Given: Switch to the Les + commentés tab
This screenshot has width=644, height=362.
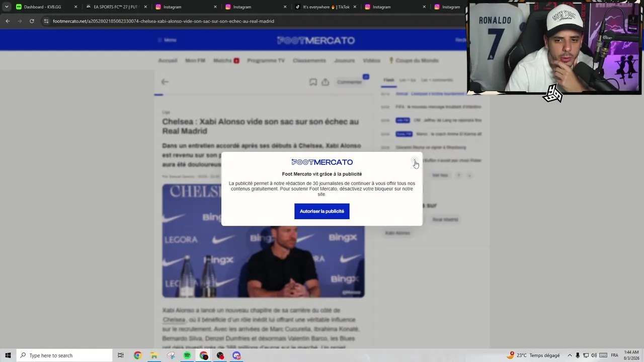Looking at the screenshot, I should coord(437,80).
